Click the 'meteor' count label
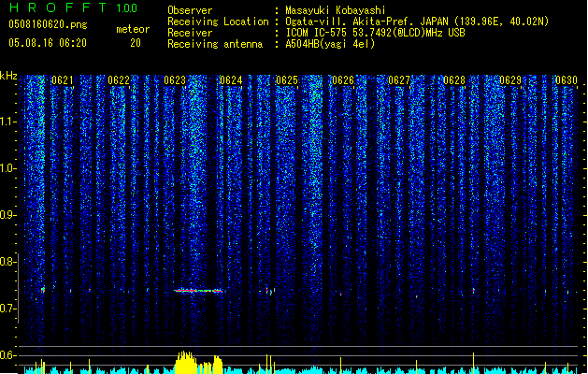The image size is (588, 374). 133,29
